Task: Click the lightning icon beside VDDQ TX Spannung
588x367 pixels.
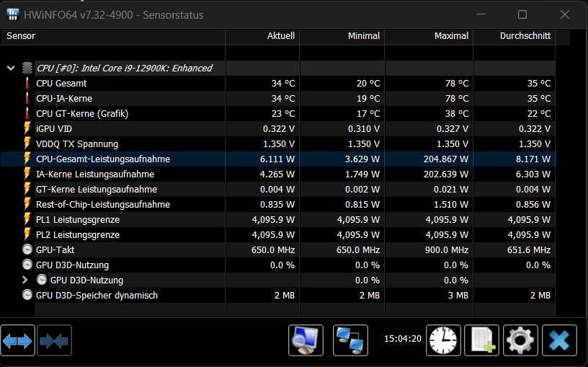Action: 27,143
